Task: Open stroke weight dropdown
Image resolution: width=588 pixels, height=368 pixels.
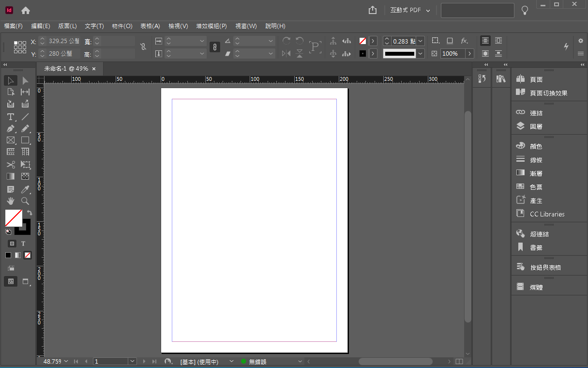Action: 421,41
